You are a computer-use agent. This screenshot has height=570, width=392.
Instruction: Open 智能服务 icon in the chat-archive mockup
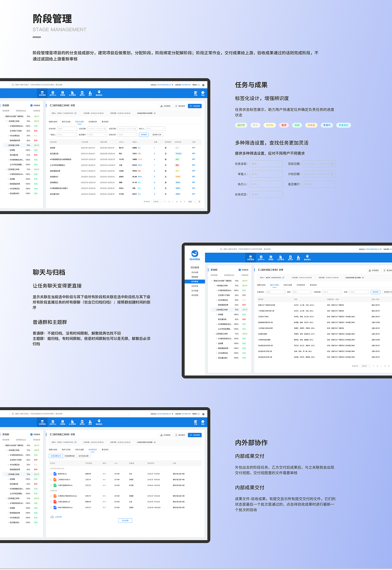[x=307, y=258]
